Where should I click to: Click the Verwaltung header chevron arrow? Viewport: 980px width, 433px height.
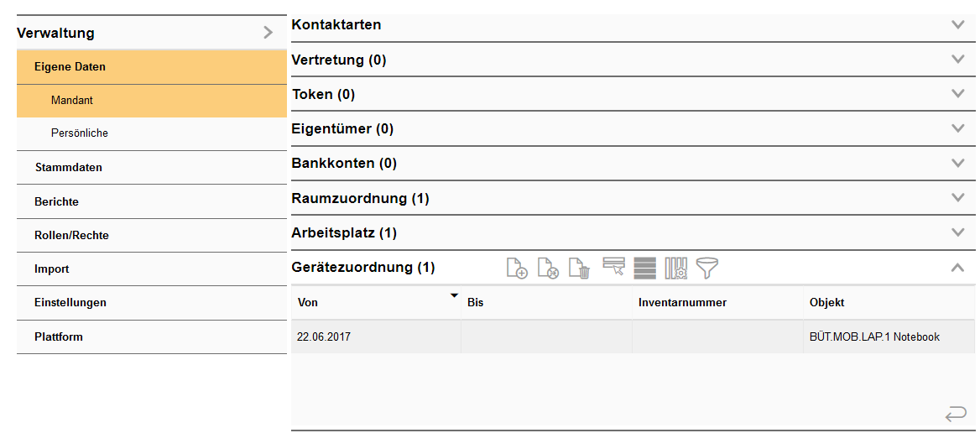[268, 33]
